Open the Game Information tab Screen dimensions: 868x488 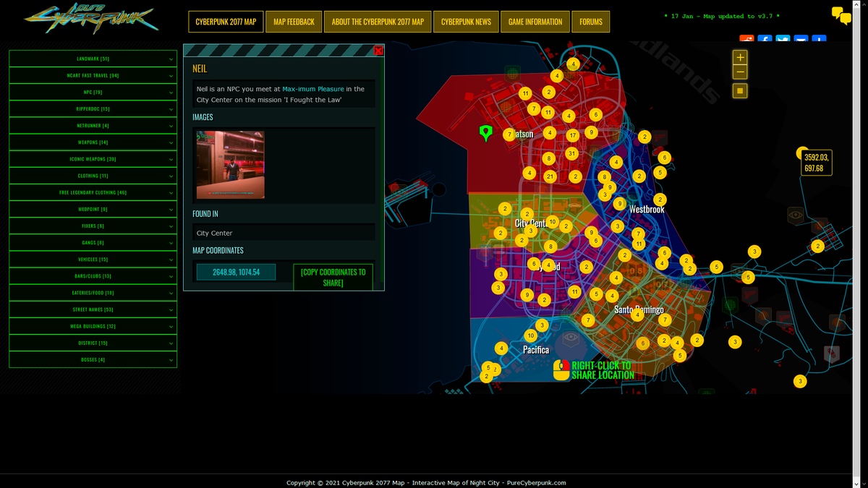click(x=535, y=22)
